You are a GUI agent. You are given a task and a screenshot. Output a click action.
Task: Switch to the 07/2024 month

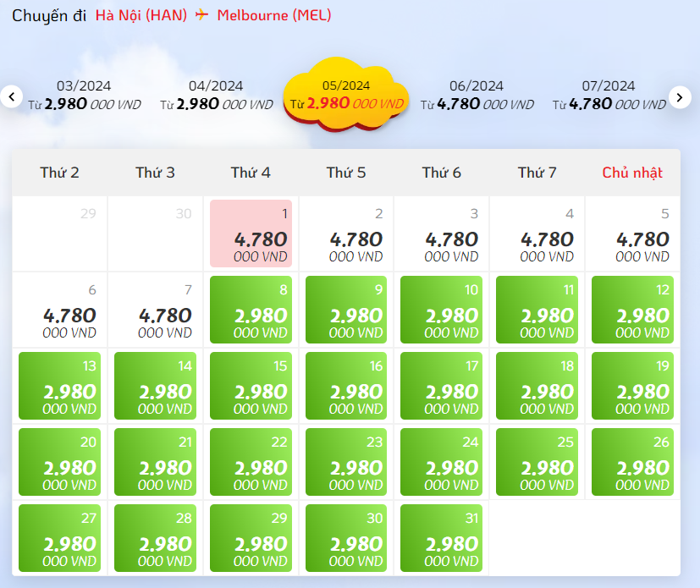(x=609, y=95)
